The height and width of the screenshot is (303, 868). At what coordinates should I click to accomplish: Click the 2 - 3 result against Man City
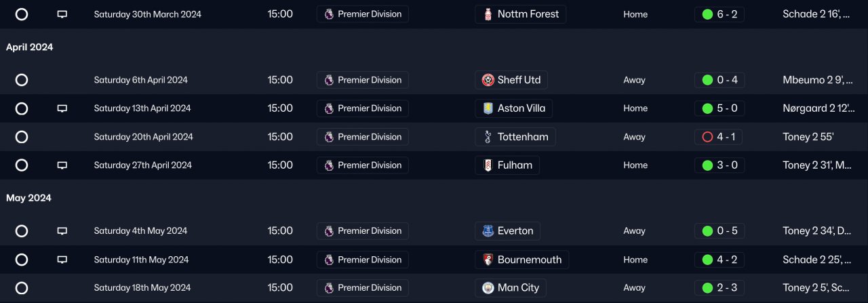click(x=719, y=288)
